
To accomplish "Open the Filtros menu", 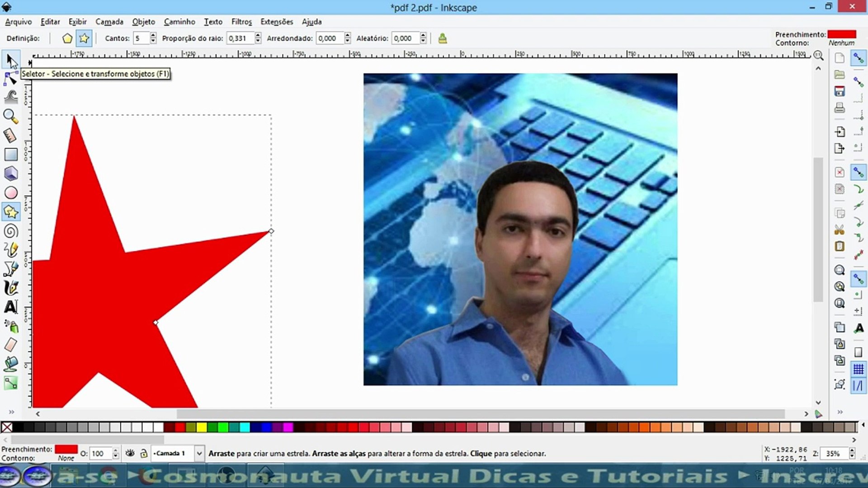I will tap(241, 22).
